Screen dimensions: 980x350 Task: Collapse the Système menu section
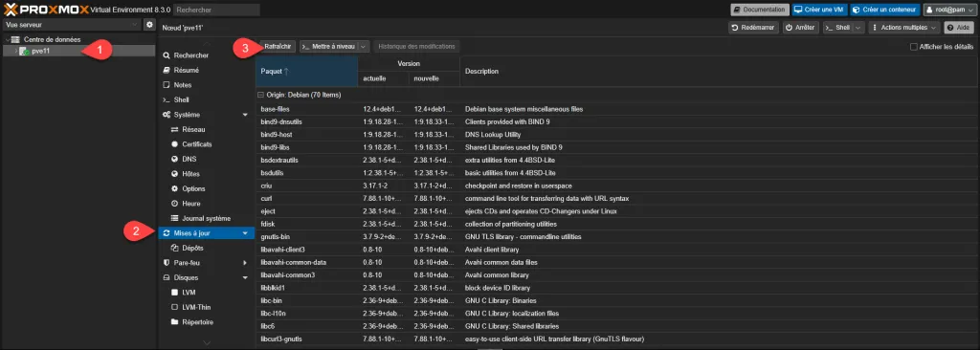click(245, 115)
